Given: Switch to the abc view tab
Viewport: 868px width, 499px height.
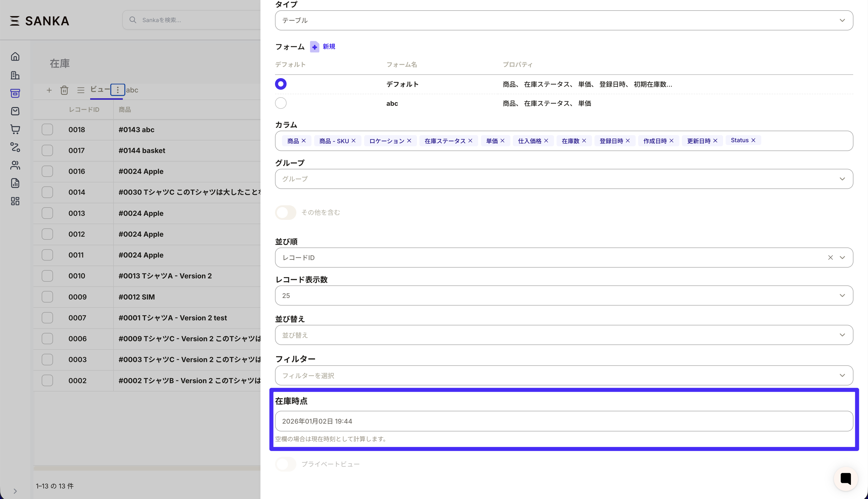Looking at the screenshot, I should pyautogui.click(x=132, y=90).
